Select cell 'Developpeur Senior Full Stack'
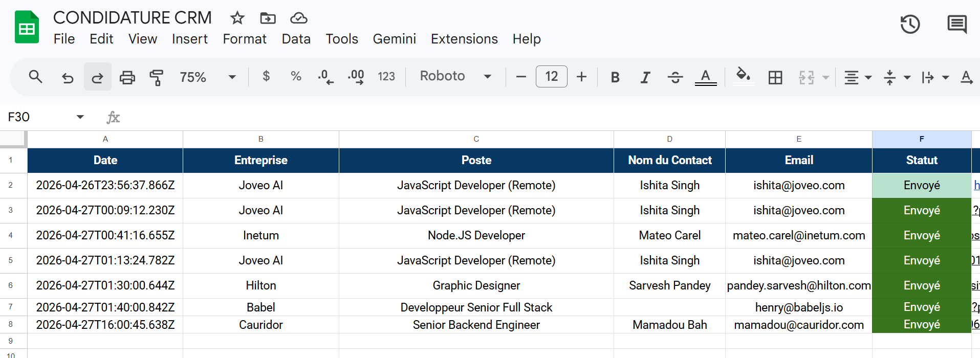 pyautogui.click(x=476, y=307)
